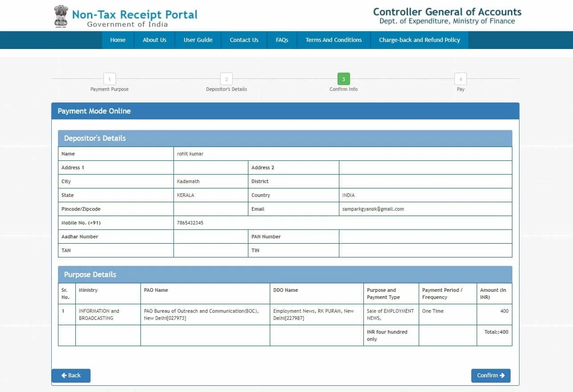Go to Contact Us page
The height and width of the screenshot is (392, 573).
tap(244, 40)
